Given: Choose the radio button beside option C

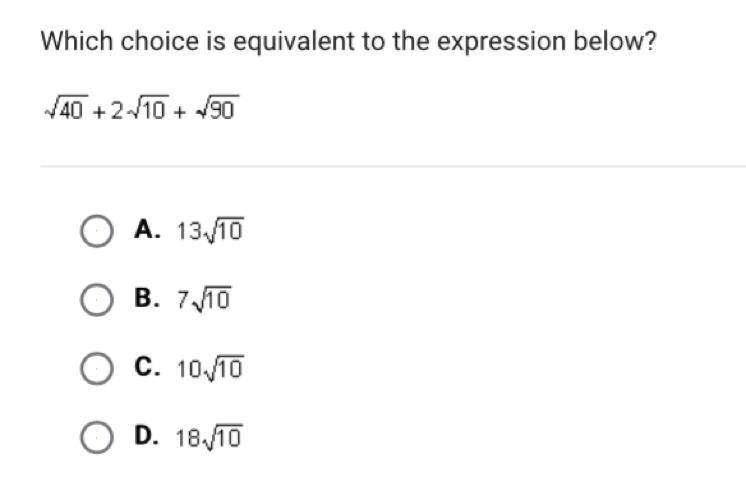Looking at the screenshot, I should pos(96,369).
